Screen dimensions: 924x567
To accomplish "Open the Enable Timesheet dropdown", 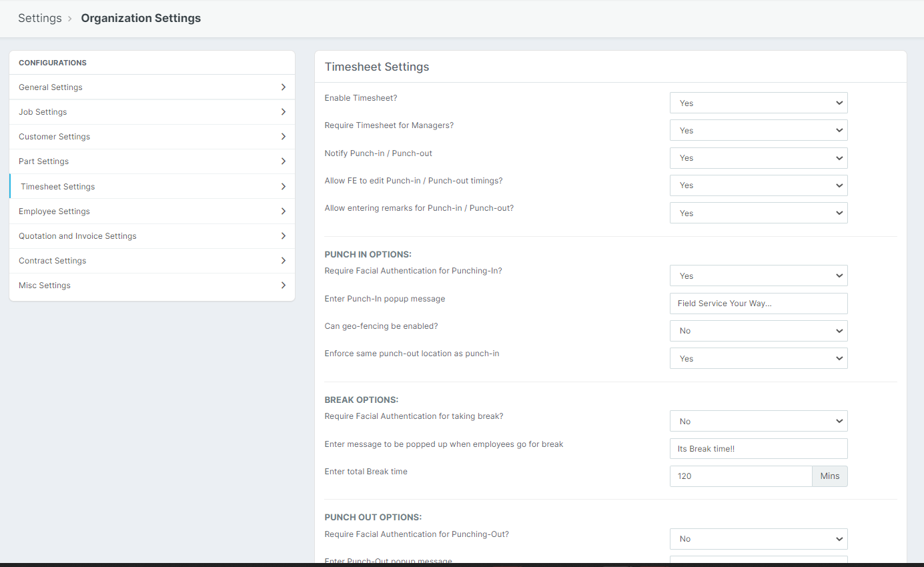I will [758, 103].
